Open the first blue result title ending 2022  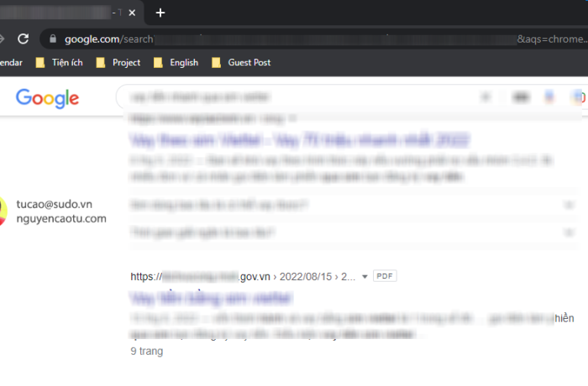(298, 139)
